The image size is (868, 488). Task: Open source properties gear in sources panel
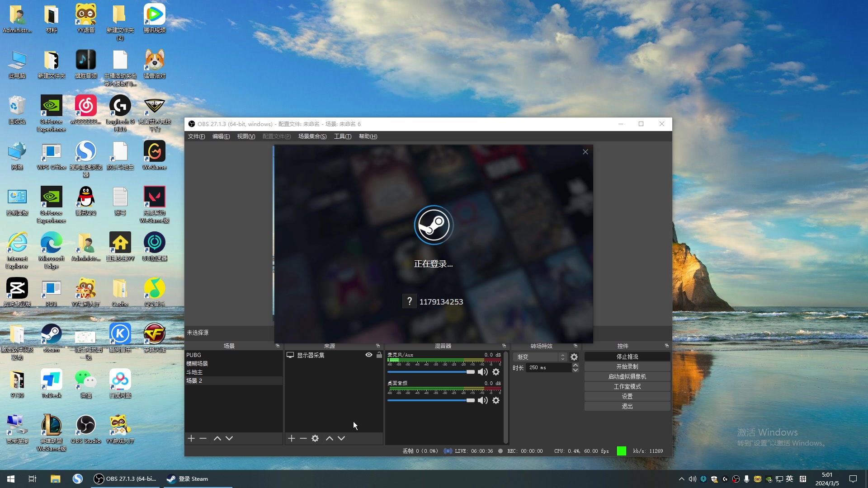point(315,438)
